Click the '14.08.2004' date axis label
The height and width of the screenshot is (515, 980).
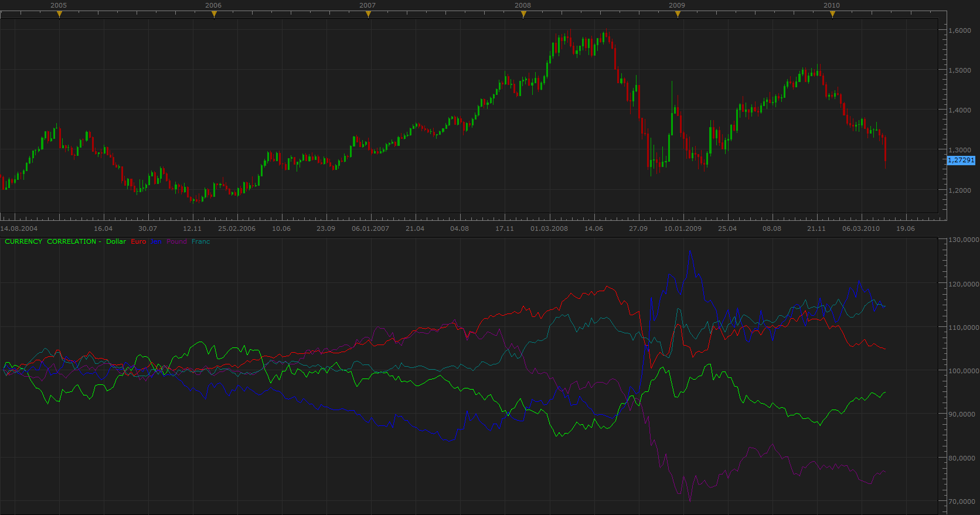tap(19, 228)
